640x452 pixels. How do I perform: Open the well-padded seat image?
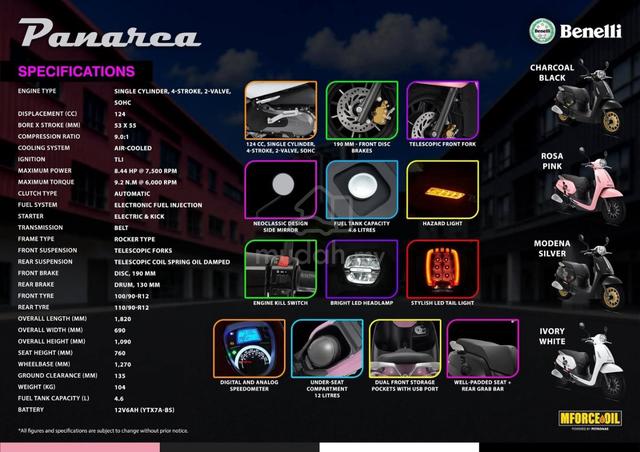click(483, 348)
